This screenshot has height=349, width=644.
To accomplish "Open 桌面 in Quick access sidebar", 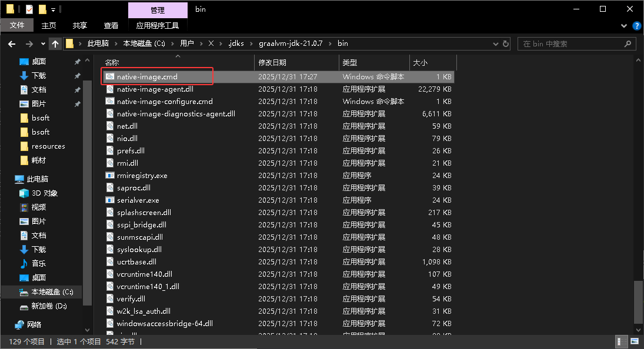I will click(39, 62).
